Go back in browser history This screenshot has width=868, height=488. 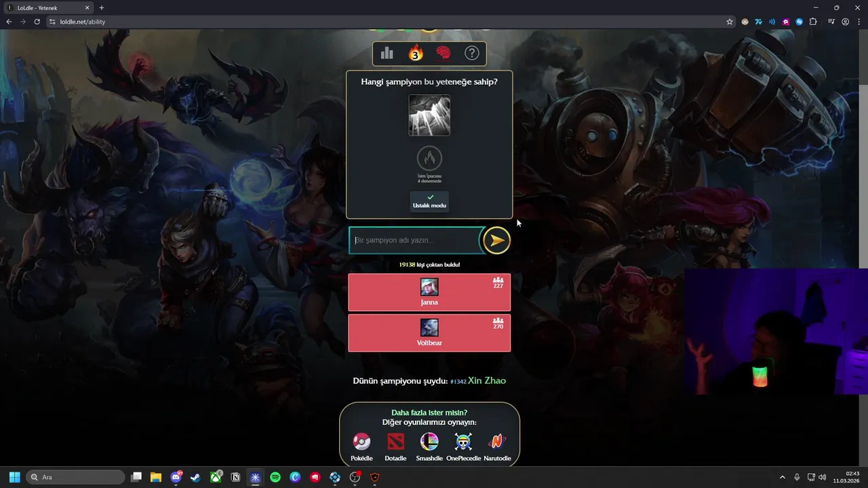click(x=9, y=22)
